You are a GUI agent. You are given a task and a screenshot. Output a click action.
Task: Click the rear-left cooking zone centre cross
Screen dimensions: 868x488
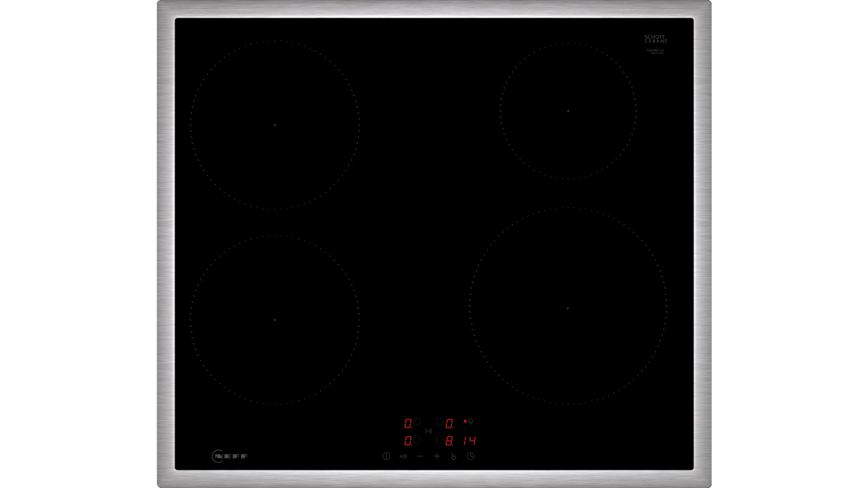[x=275, y=125]
